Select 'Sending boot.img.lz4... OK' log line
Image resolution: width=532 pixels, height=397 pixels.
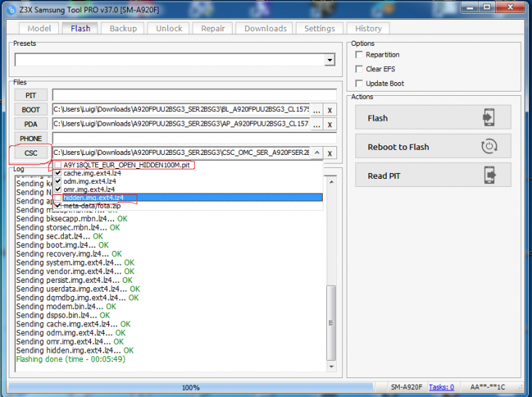tap(63, 244)
